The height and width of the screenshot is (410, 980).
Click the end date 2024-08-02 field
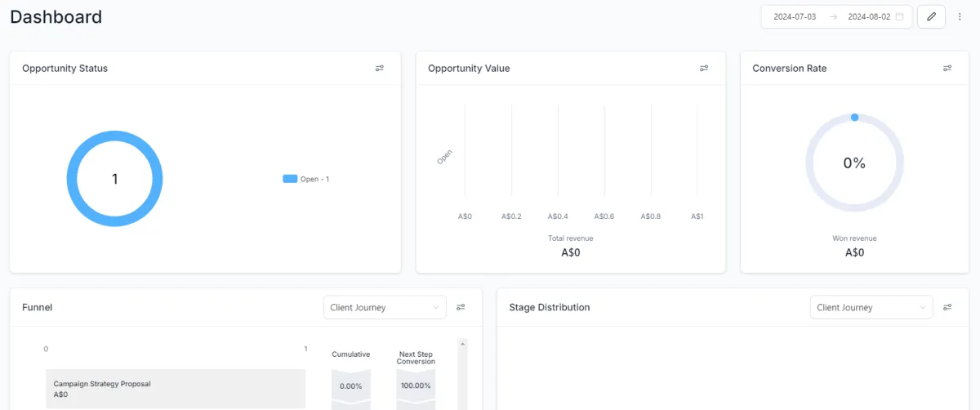(x=868, y=16)
